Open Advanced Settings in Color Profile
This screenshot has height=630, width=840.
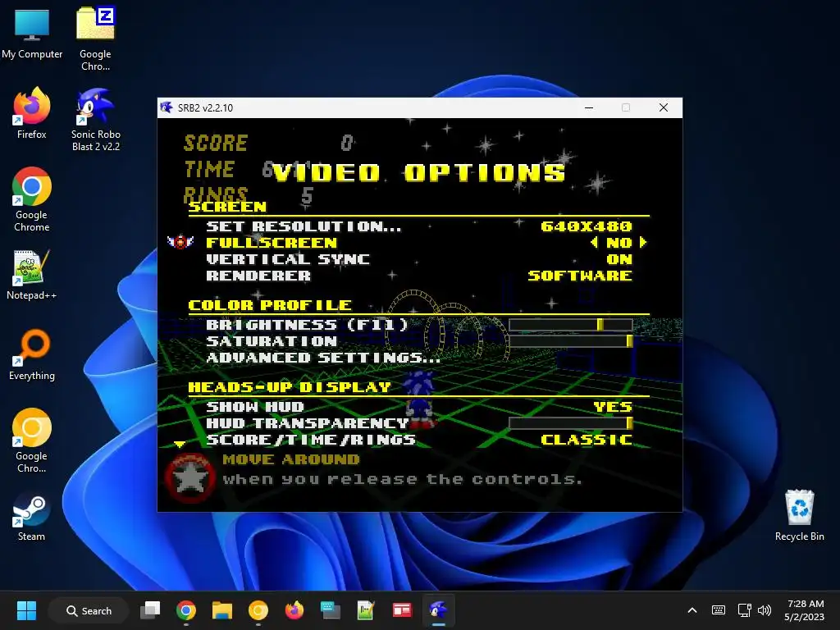(x=323, y=358)
